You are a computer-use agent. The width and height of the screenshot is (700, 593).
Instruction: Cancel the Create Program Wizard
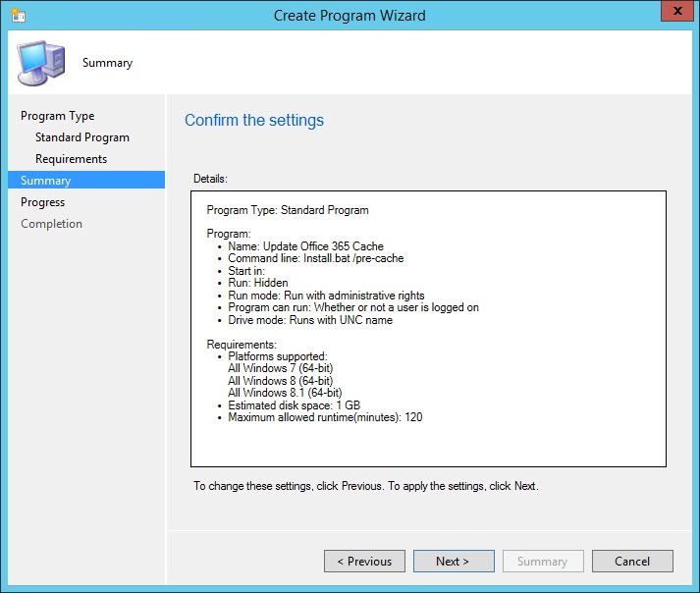point(632,562)
